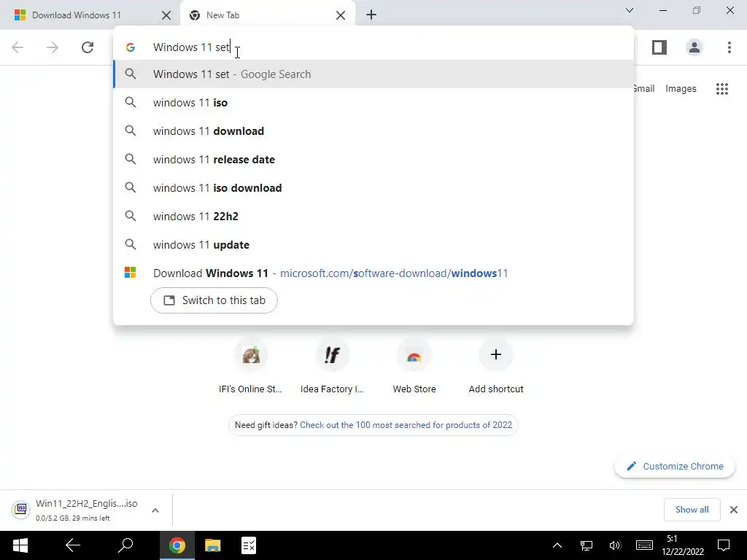Viewport: 747px width, 560px height.
Task: Open the Idea Factory shortcut
Action: (x=332, y=367)
